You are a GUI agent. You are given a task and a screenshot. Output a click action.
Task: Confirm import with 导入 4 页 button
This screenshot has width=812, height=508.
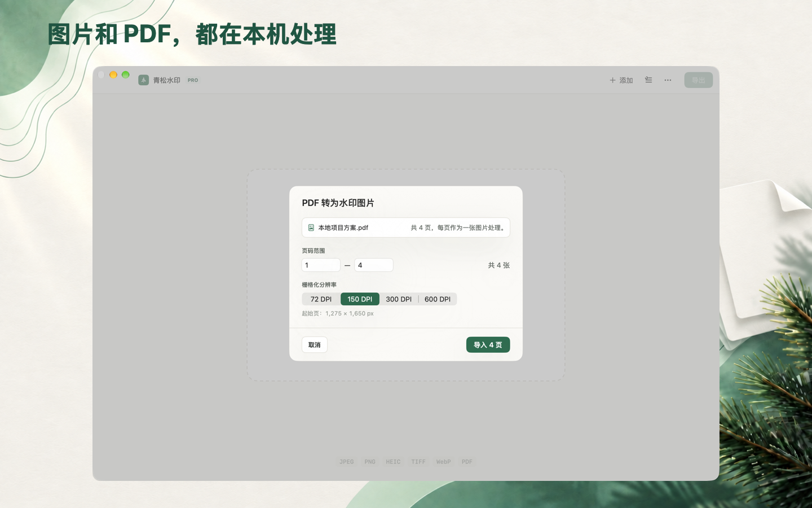click(488, 345)
